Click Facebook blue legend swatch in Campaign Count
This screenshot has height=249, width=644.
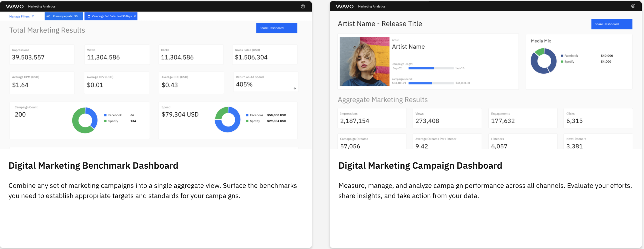point(105,115)
